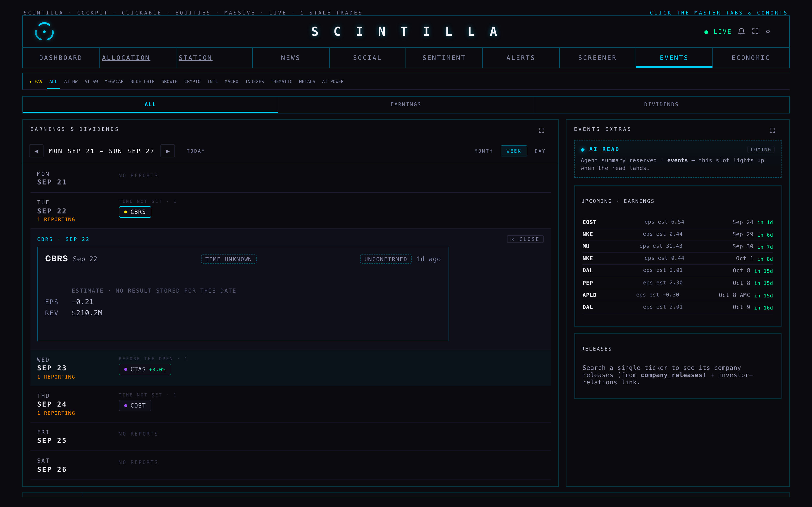Open the search magnifier icon
Image resolution: width=812 pixels, height=507 pixels.
click(768, 32)
